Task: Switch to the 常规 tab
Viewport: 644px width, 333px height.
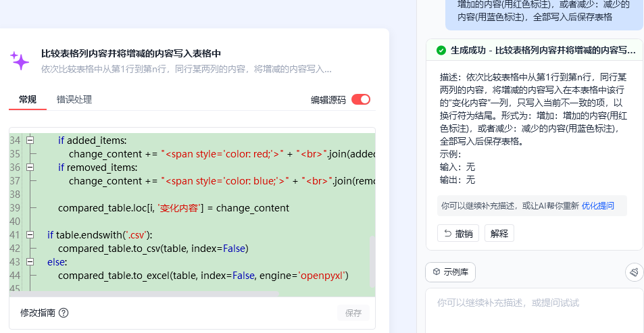Action: tap(28, 99)
